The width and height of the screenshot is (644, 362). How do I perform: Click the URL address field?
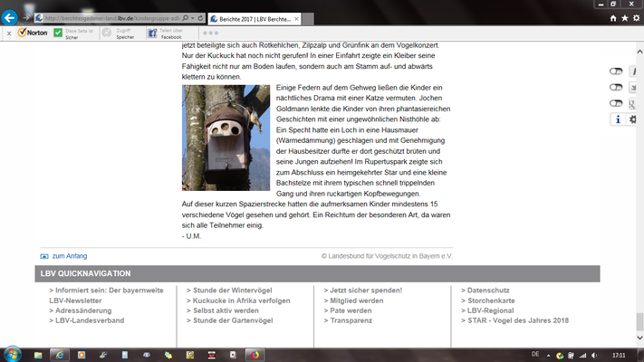click(x=111, y=18)
